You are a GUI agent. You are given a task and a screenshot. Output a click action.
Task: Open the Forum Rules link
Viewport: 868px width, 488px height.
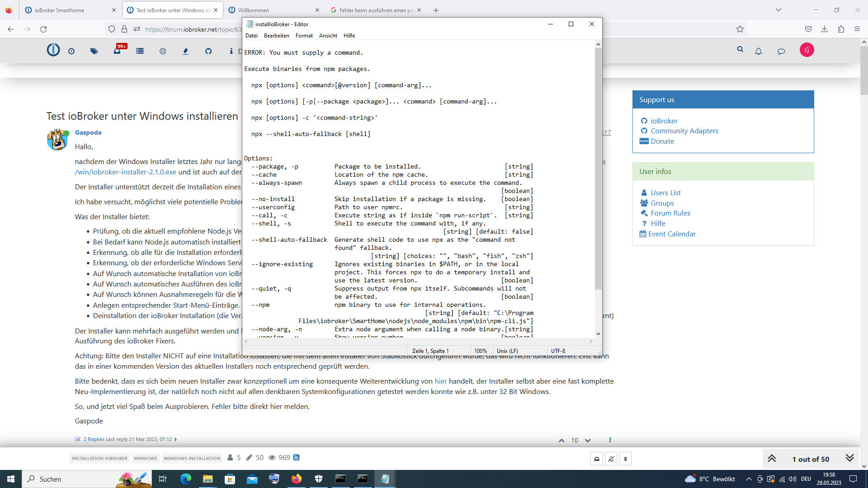point(670,213)
